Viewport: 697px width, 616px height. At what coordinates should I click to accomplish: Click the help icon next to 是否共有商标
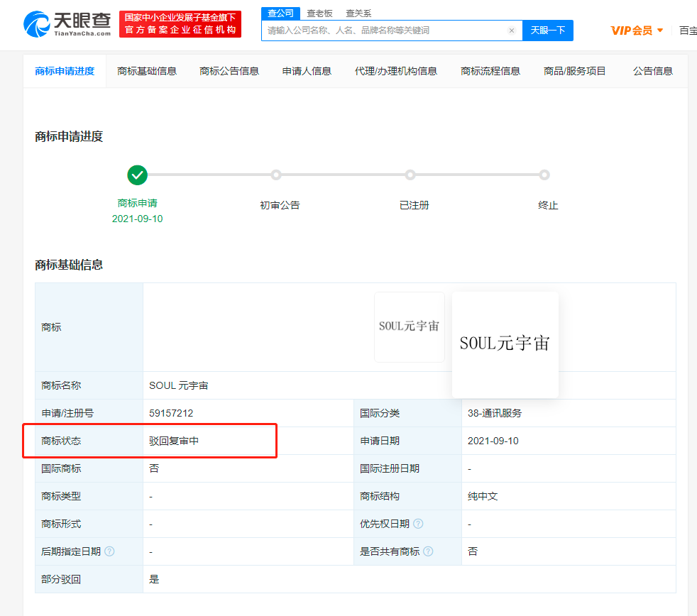(x=428, y=551)
